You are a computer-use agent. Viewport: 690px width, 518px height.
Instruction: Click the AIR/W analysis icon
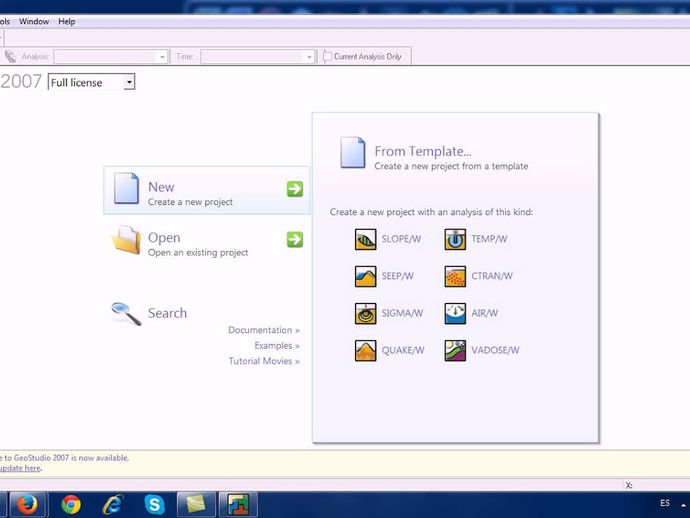pyautogui.click(x=455, y=313)
